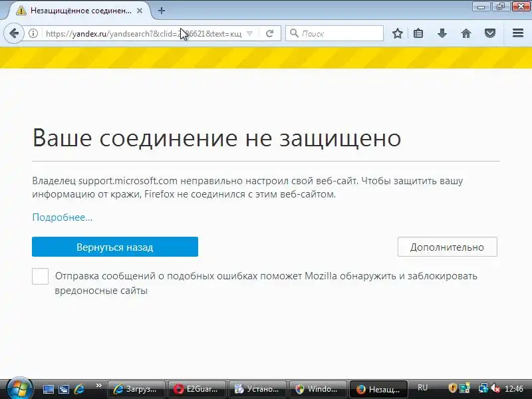Viewport: 532px width, 399px height.
Task: Open the Подробнее… link
Action: (x=62, y=217)
